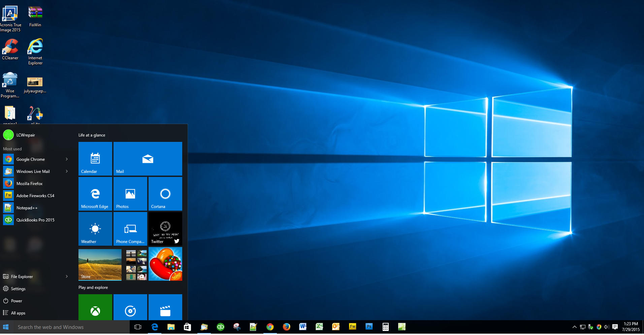Open the green number-4 icon on the taskbar
Viewport: 644px width, 335px height.
click(x=402, y=327)
